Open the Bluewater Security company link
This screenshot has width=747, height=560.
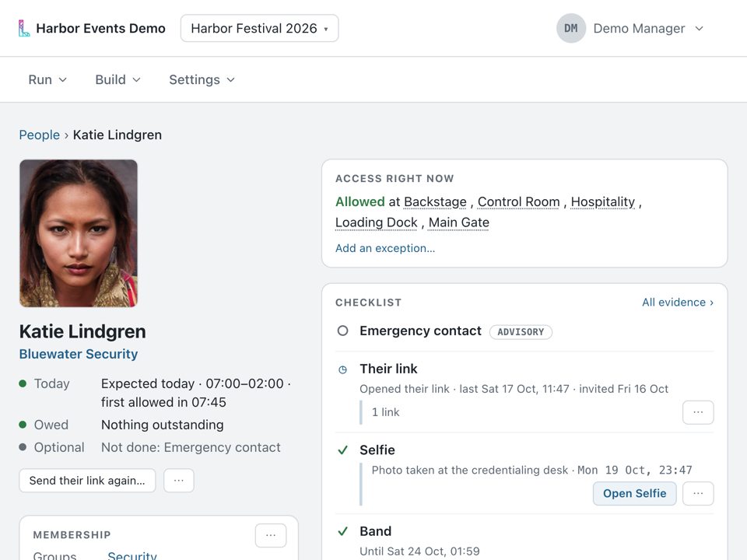click(x=79, y=354)
